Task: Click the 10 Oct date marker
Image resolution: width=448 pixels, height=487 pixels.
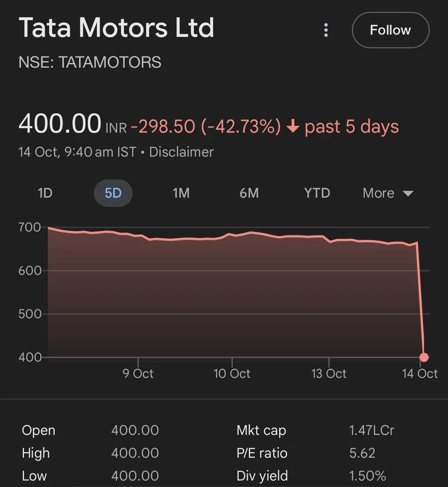Action: (232, 373)
